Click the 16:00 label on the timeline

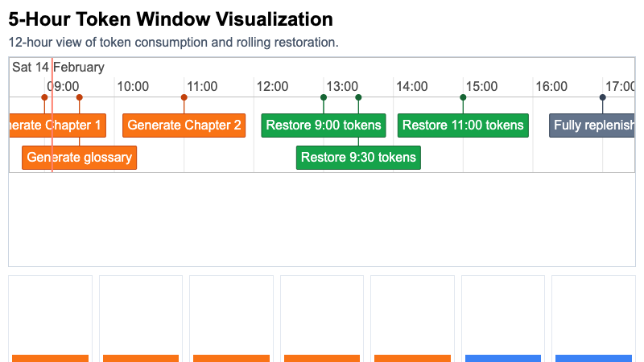point(551,86)
